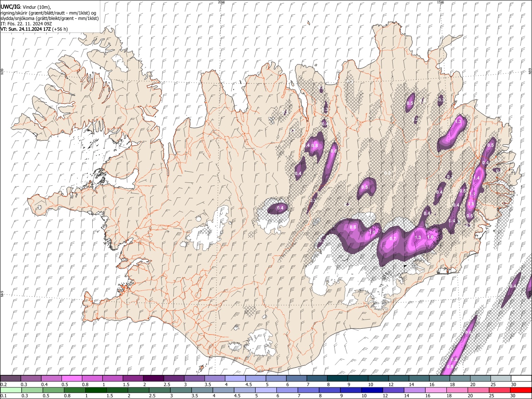Click valid time 'VT: Sun. 24.11.2024 17Z'
The height and width of the screenshot is (399, 532).
tap(26, 29)
